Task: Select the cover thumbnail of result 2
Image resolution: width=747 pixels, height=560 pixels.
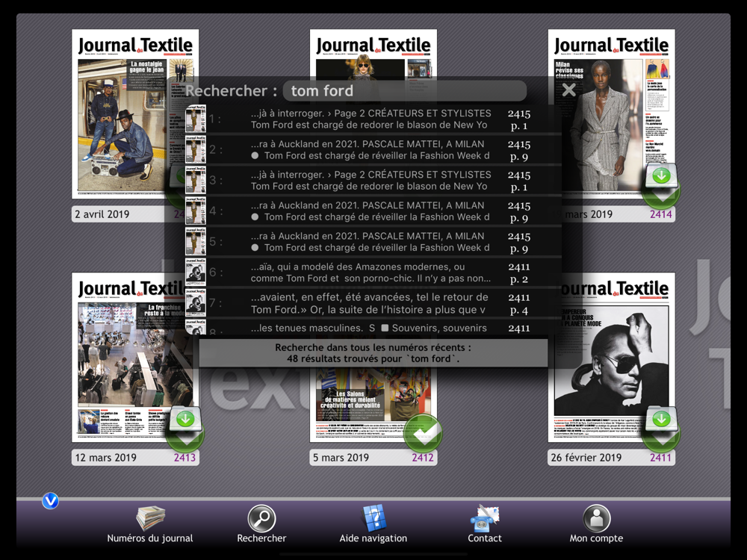Action: click(x=195, y=149)
